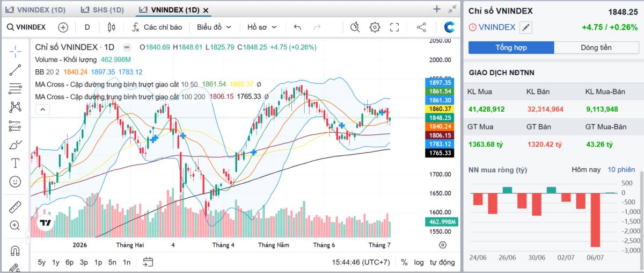Set range to 3p
The height and width of the screenshot is (273, 644).
point(84,262)
